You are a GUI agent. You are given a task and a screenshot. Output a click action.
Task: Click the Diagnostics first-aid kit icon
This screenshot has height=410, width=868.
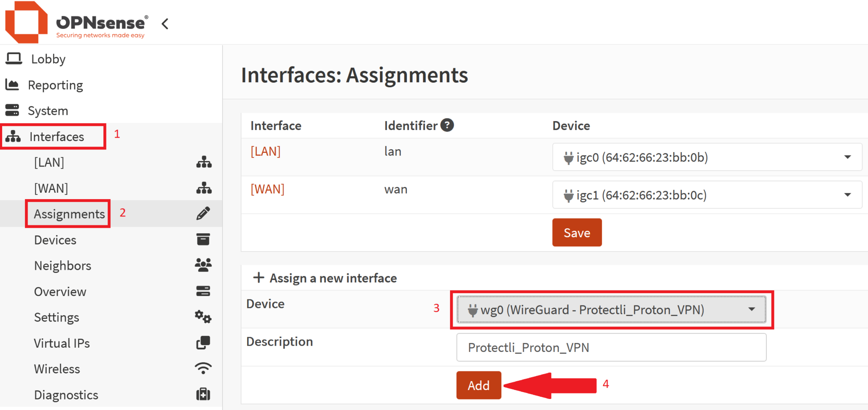pyautogui.click(x=203, y=394)
